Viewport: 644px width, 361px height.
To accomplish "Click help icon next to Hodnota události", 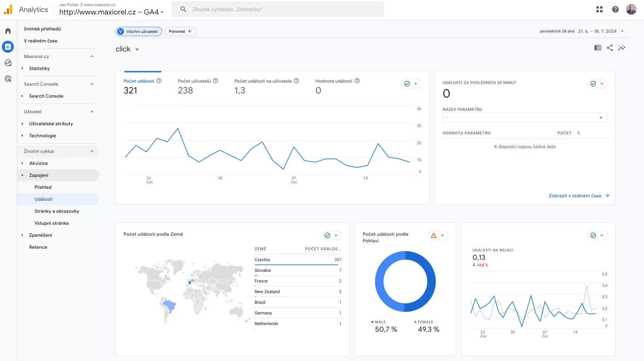I will coord(357,81).
